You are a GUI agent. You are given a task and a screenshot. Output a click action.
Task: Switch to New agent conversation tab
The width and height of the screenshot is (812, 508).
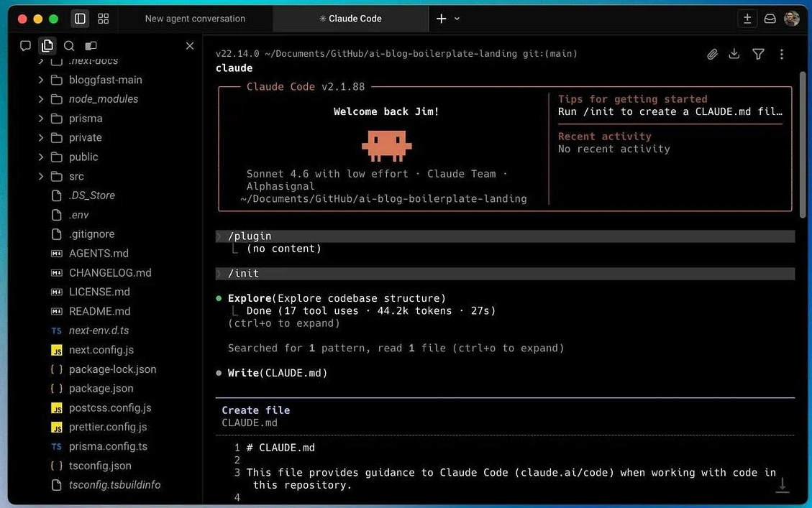(x=195, y=19)
